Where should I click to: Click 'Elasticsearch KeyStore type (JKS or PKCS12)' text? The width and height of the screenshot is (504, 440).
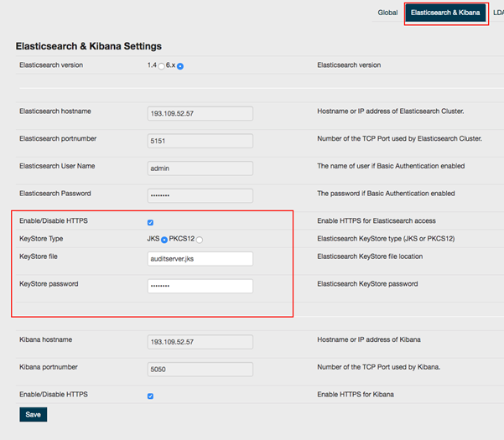tap(386, 239)
